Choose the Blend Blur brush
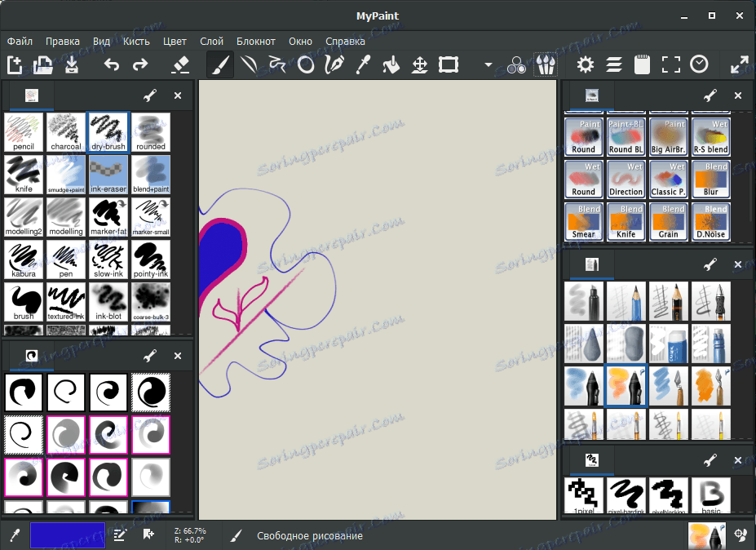756x550 pixels. 710,179
